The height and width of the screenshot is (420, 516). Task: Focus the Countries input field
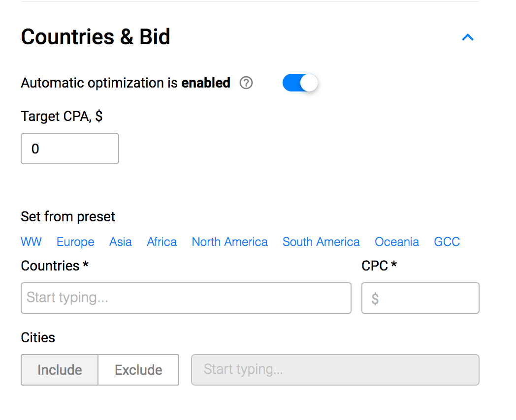click(x=186, y=298)
